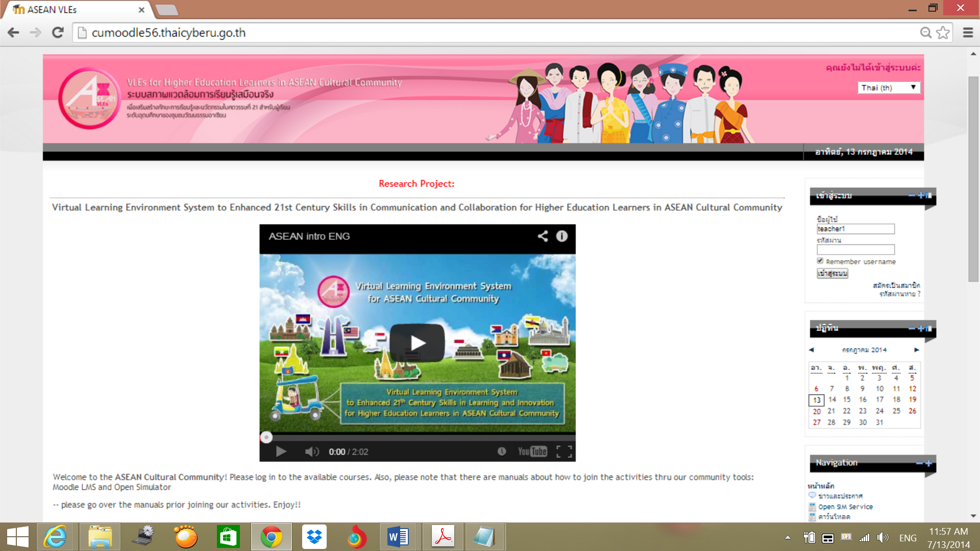Viewport: 980px width, 551px height.
Task: Click the video share icon
Action: click(x=543, y=236)
